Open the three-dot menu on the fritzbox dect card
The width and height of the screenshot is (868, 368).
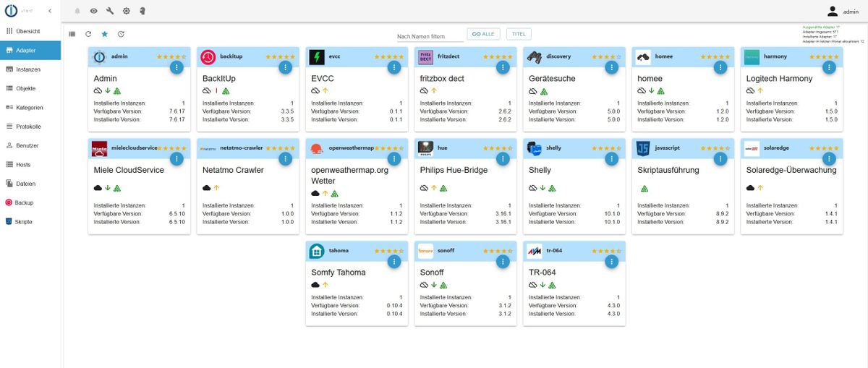click(503, 67)
